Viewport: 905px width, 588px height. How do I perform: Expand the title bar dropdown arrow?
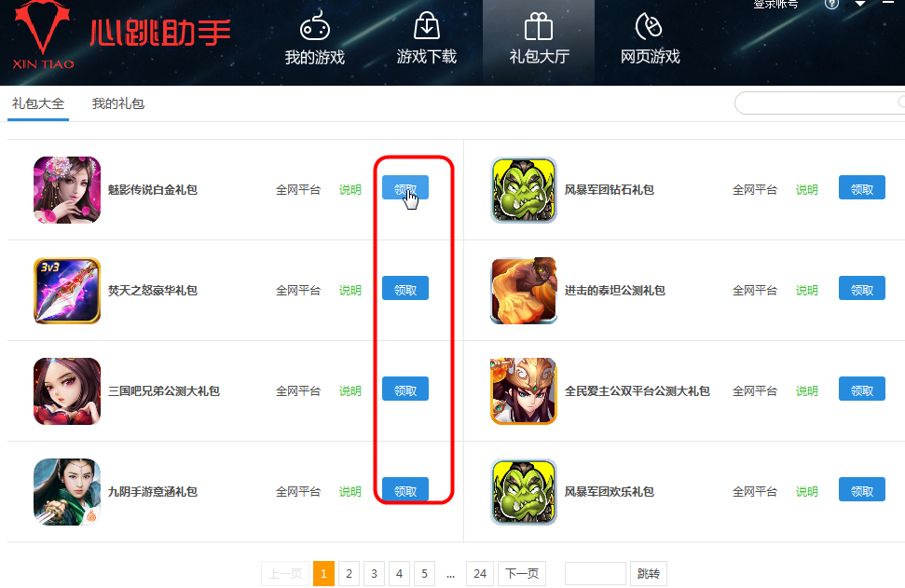[x=860, y=4]
